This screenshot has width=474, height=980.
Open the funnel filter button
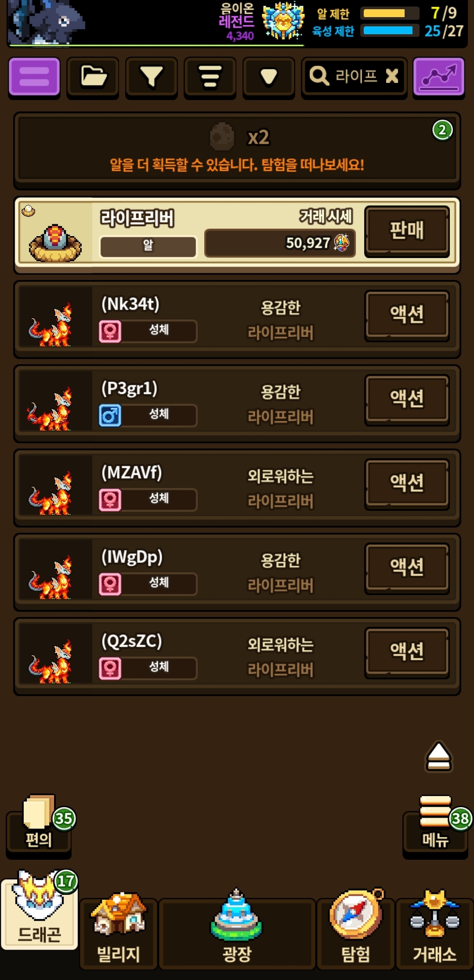pos(152,77)
